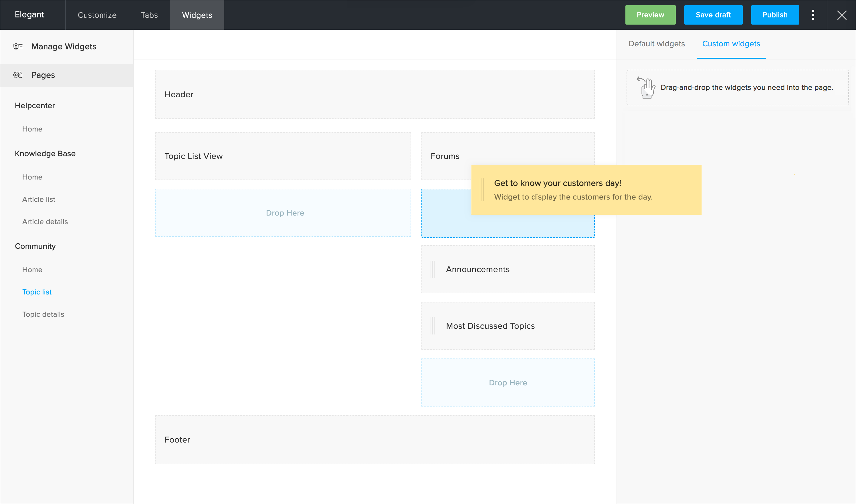Image resolution: width=856 pixels, height=504 pixels.
Task: Grab the Most Discussed Topics drag handle
Action: [433, 326]
